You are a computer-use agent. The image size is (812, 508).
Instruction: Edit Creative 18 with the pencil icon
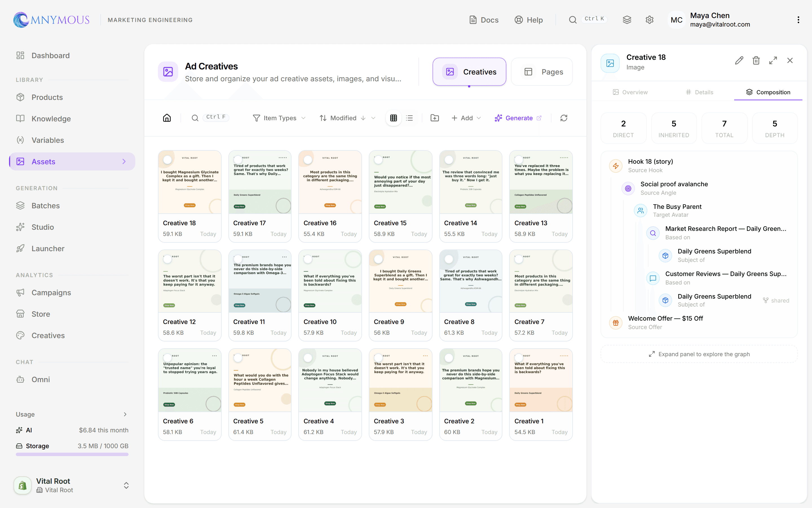pyautogui.click(x=739, y=60)
